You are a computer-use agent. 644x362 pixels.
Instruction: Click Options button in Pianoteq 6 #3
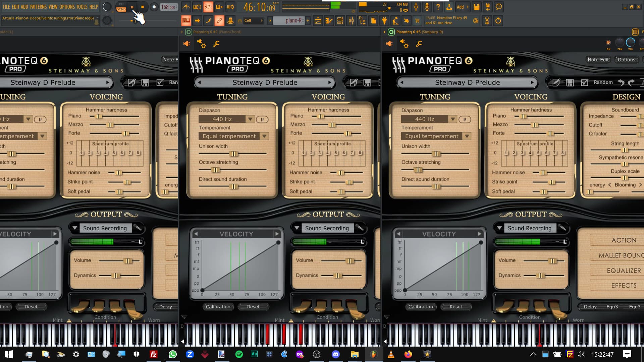coord(626,60)
